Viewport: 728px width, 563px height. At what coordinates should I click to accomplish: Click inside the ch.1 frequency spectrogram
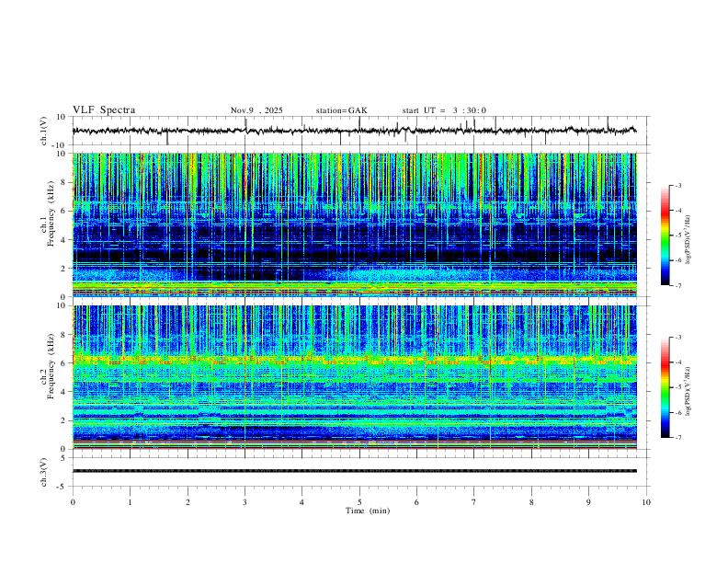coord(355,224)
